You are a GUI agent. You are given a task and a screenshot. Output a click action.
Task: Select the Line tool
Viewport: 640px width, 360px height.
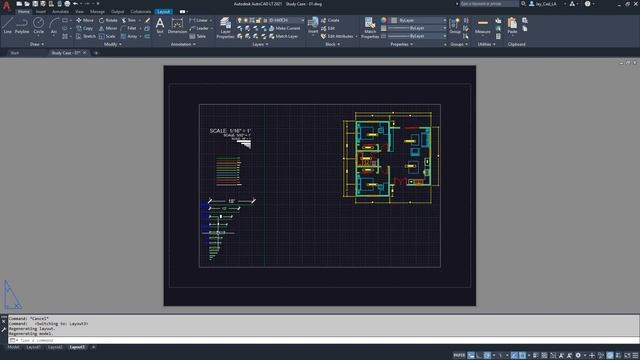pos(7,25)
